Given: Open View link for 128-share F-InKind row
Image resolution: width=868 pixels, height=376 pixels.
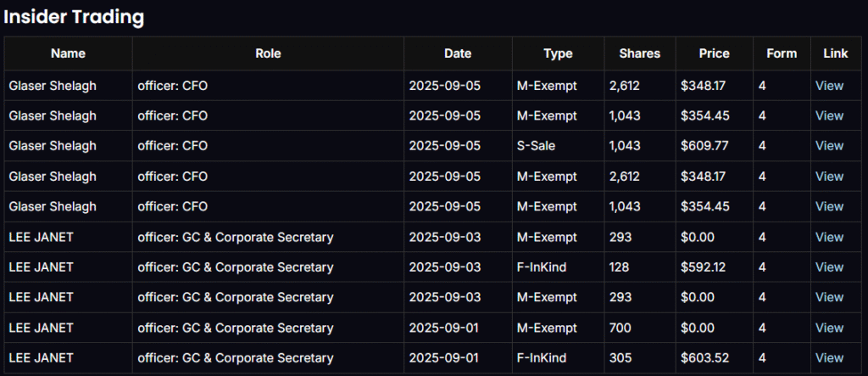Looking at the screenshot, I should 829,267.
